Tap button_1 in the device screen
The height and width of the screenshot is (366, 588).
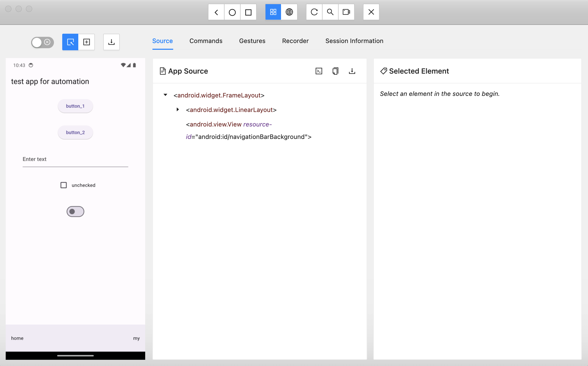click(75, 106)
